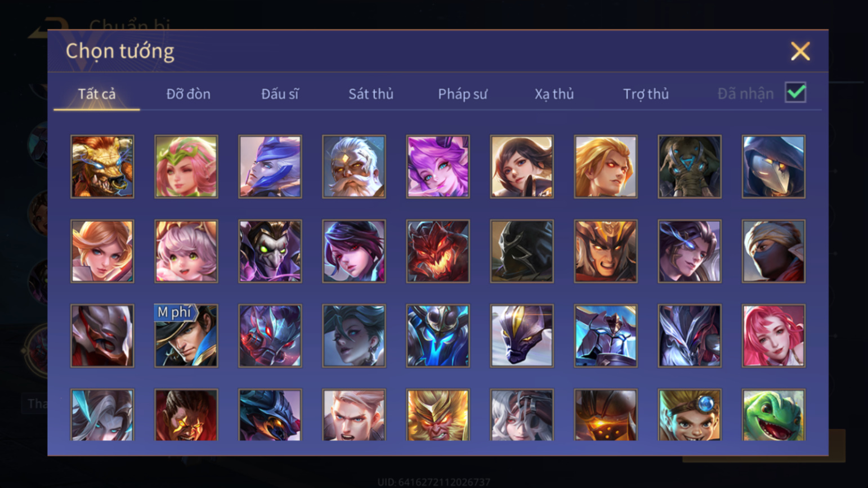The height and width of the screenshot is (488, 868).
Task: Show the Xạ thủ hero list
Action: [554, 94]
